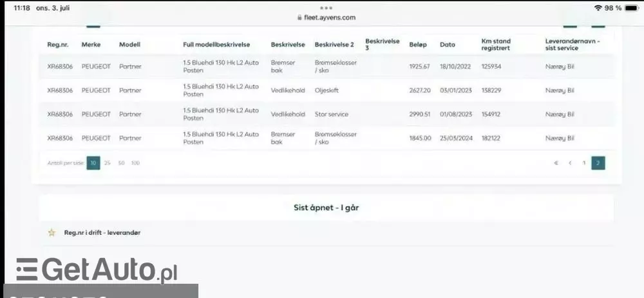
Task: Tap the fleet.ayvens.com address bar
Action: tap(326, 18)
